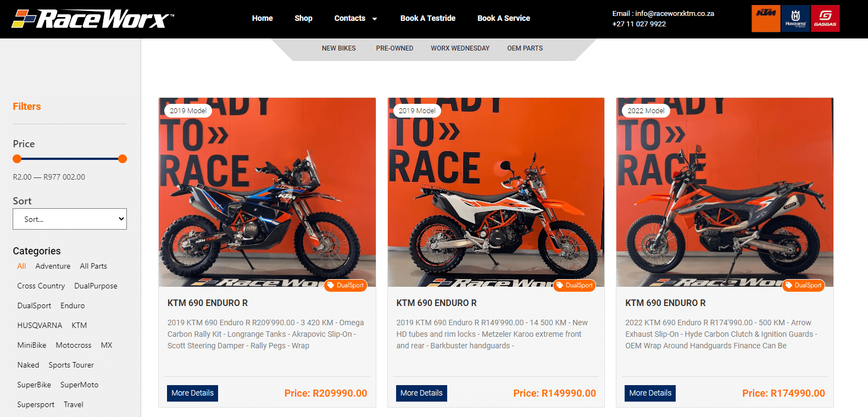This screenshot has width=868, height=417.
Task: Click the RaceWorx logo
Action: [x=92, y=19]
